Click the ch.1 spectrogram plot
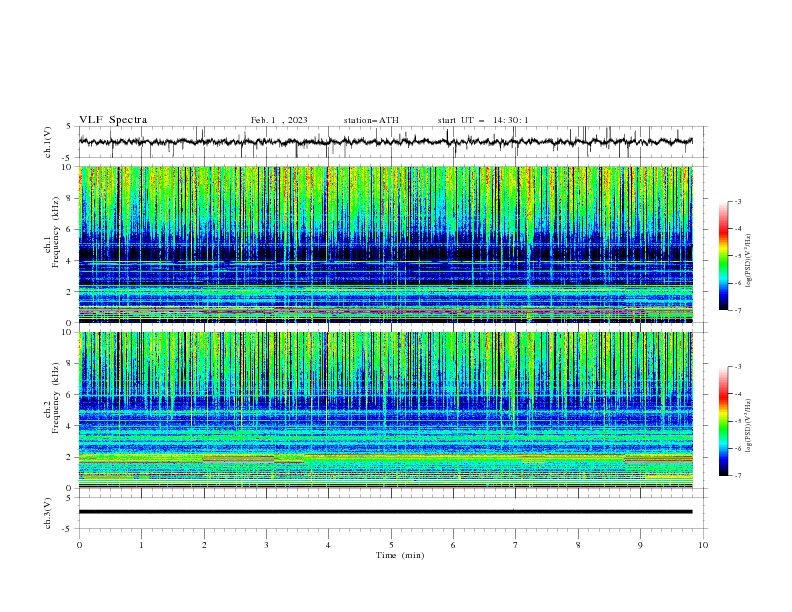 pos(386,244)
